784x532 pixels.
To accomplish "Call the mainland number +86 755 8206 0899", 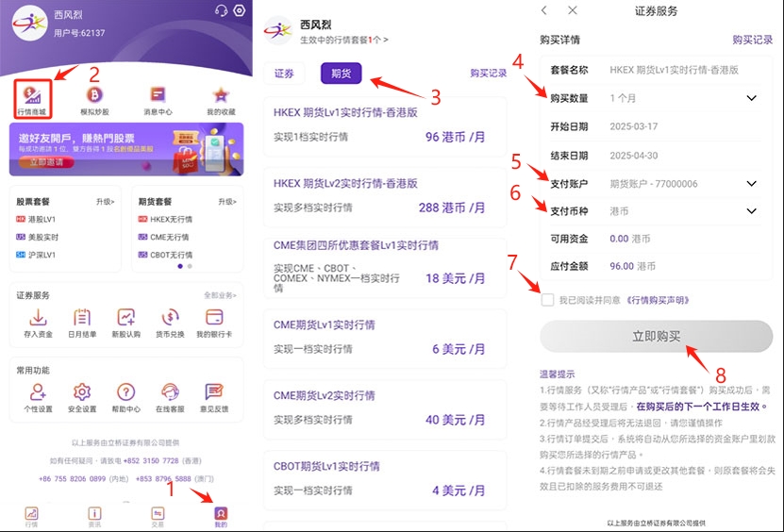I will tap(73, 478).
